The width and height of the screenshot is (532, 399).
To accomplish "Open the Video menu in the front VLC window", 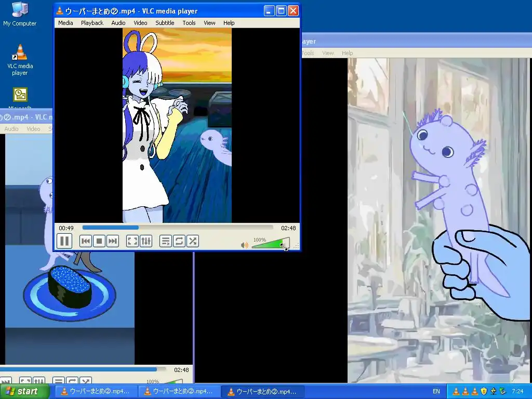I will 140,23.
